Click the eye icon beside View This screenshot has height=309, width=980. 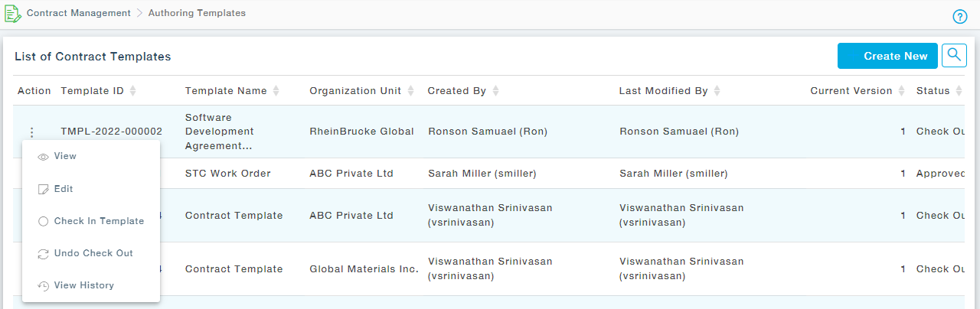[x=44, y=157]
